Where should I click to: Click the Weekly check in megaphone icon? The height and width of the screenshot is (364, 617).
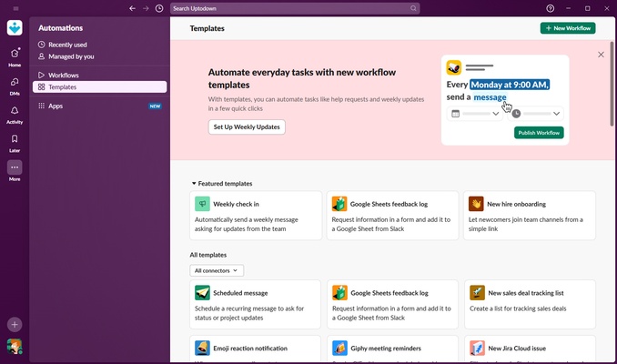(x=202, y=204)
